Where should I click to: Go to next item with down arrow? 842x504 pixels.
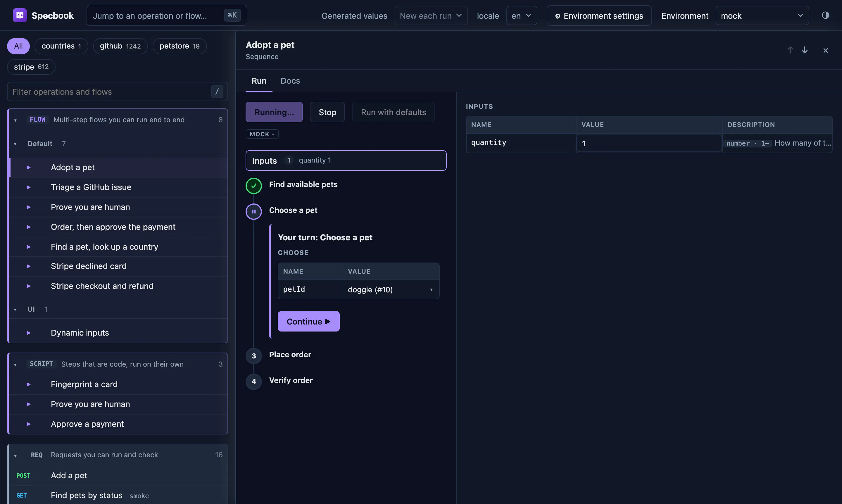point(805,50)
